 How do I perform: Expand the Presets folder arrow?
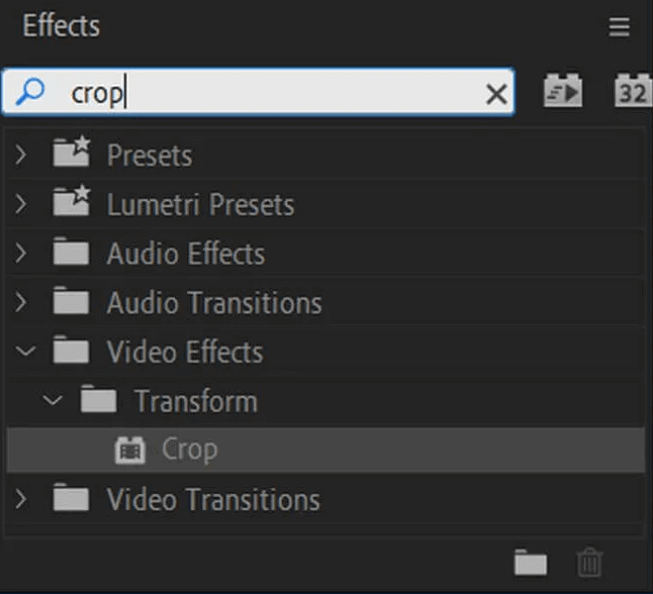click(x=23, y=155)
